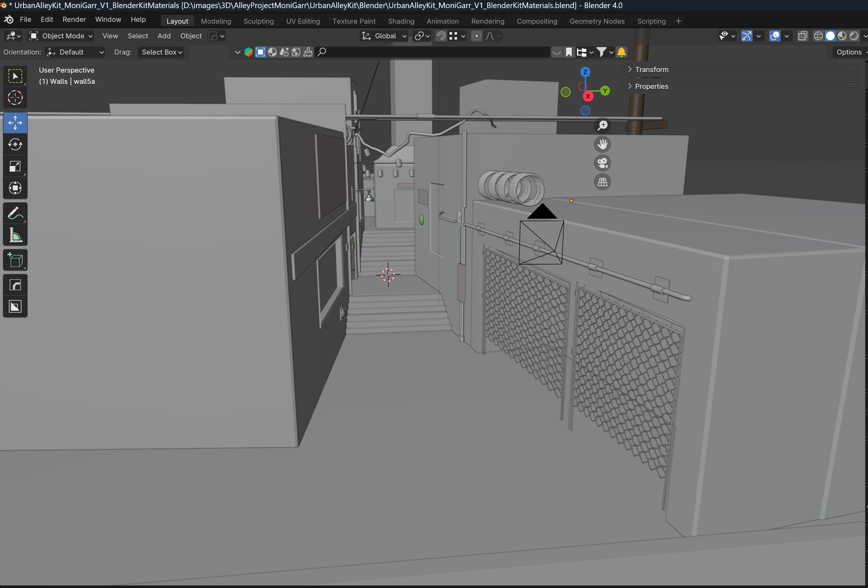
Task: Expand the Properties panel
Action: click(651, 86)
